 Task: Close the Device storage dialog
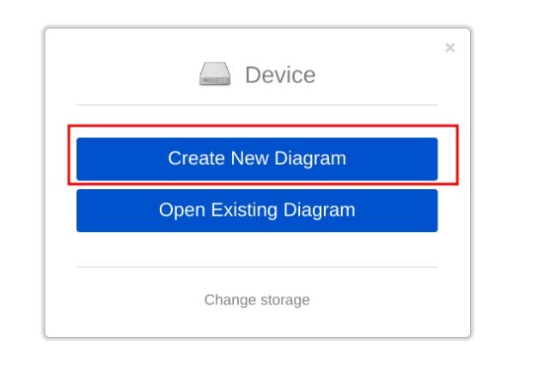tap(449, 48)
